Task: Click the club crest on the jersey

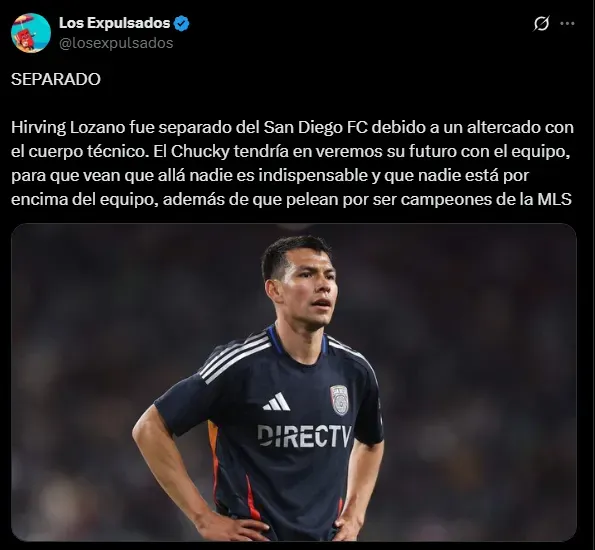Action: (339, 400)
